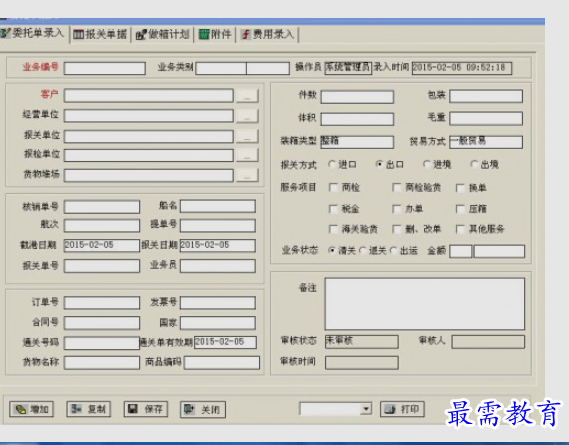Viewport: 569px width, 445px height.
Task: Select the 清关 status radio button
Action: (x=331, y=250)
